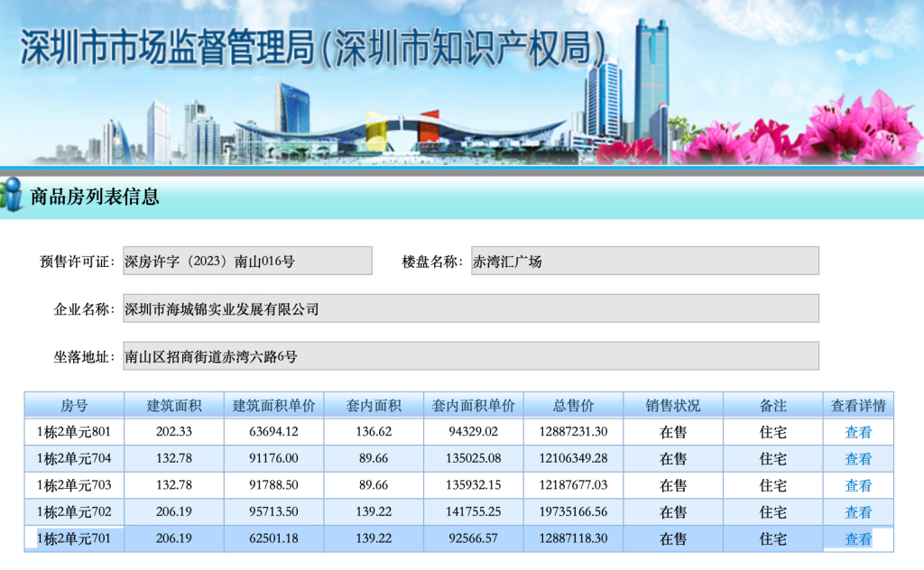Click the 坐落地址 field
The image size is (924, 570).
tap(470, 355)
